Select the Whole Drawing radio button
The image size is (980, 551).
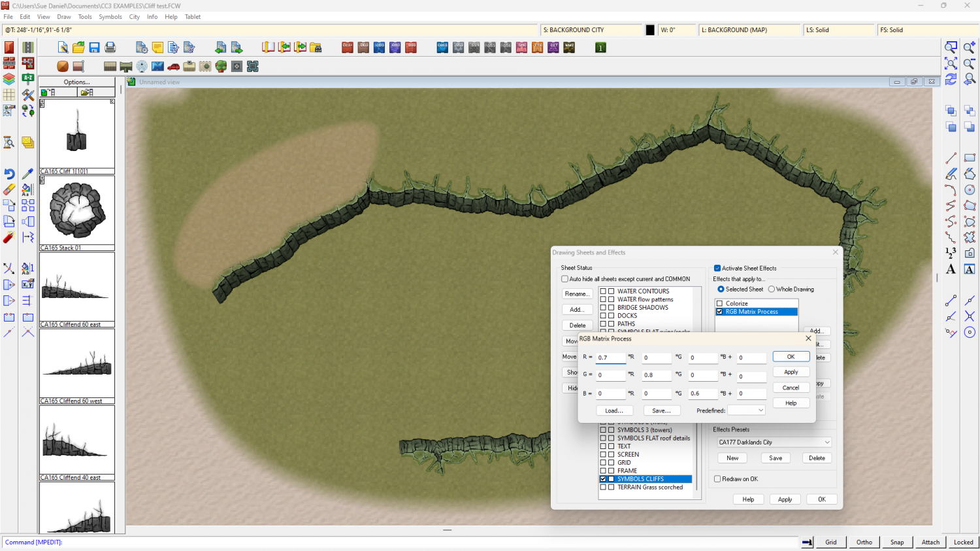(772, 289)
